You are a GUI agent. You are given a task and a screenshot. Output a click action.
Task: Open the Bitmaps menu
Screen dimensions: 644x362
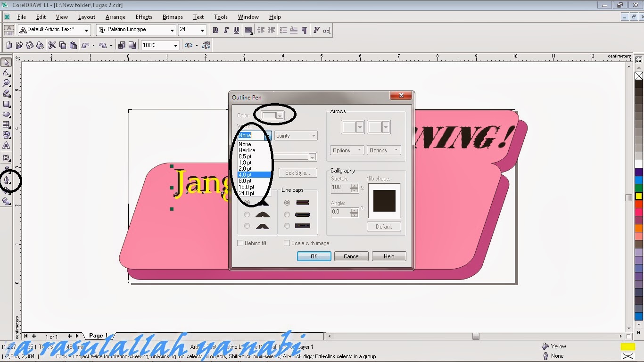(173, 17)
